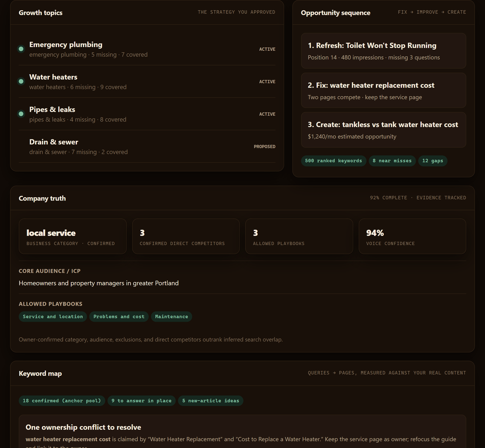Image resolution: width=485 pixels, height=448 pixels.
Task: Click the Keyword map heading
Action: (40, 373)
